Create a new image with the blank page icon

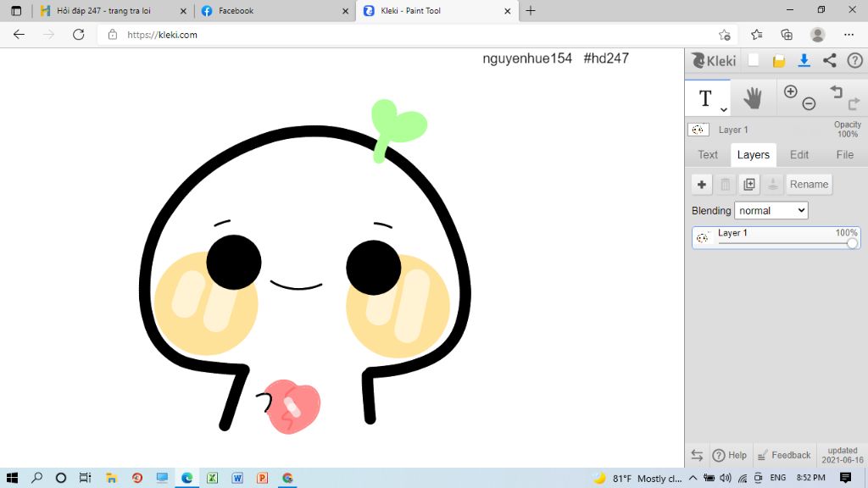[754, 60]
